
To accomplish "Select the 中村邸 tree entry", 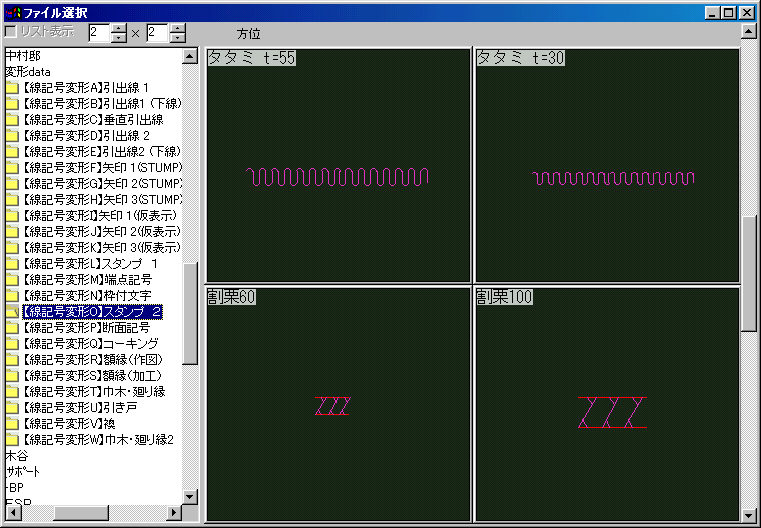I will tap(22, 56).
